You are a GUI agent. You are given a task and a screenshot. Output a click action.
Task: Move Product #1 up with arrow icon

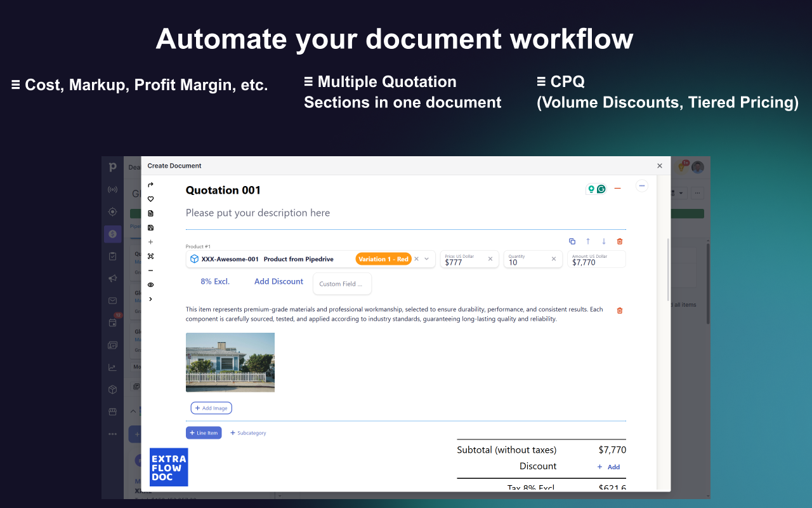588,241
